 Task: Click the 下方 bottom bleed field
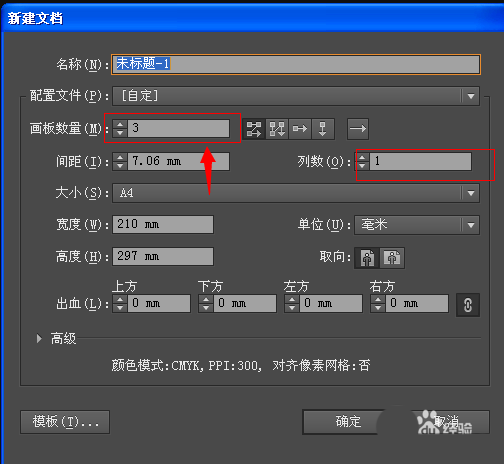point(245,303)
